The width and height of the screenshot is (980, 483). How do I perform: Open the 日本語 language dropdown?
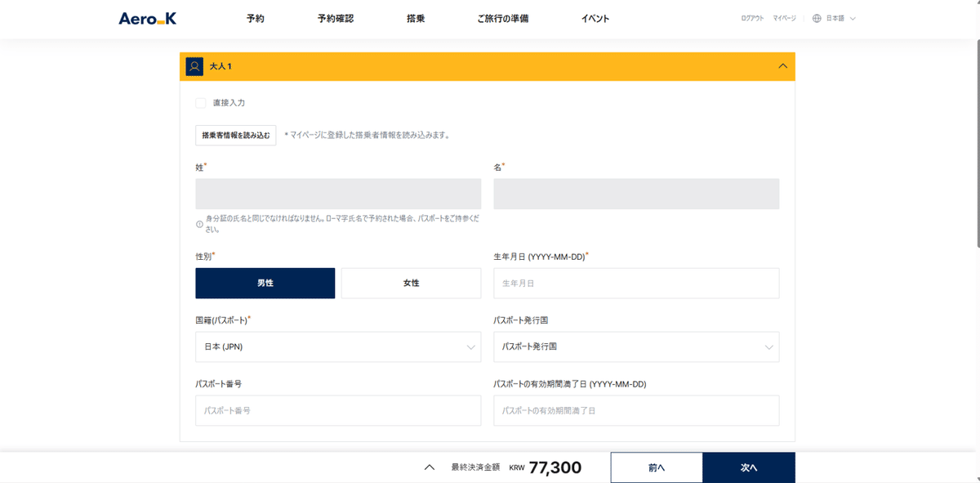tap(840, 18)
